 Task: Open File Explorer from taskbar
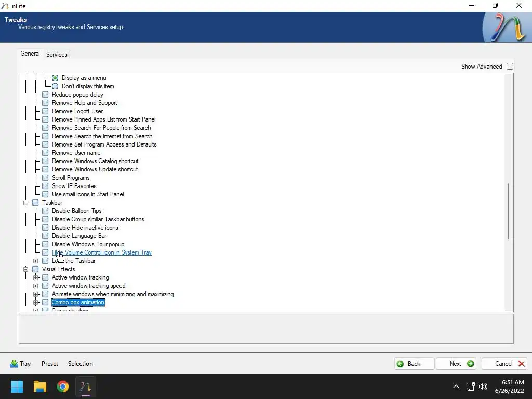(x=39, y=387)
